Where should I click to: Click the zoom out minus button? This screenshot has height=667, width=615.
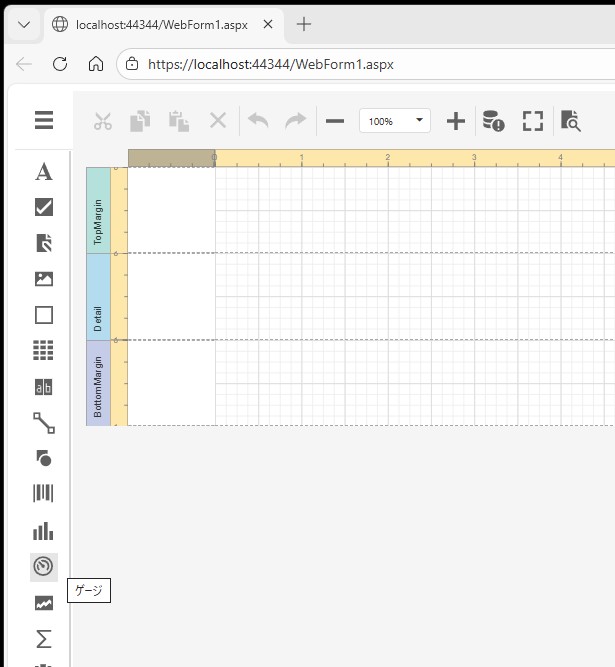coord(335,121)
